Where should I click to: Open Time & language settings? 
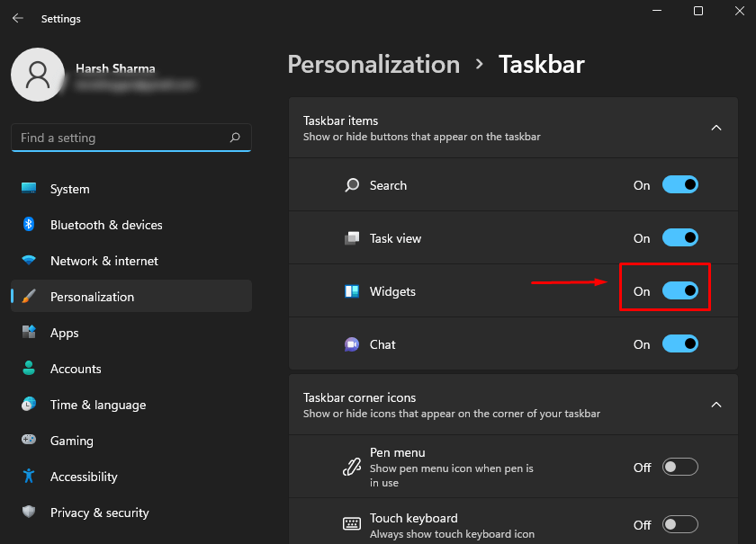pyautogui.click(x=97, y=405)
